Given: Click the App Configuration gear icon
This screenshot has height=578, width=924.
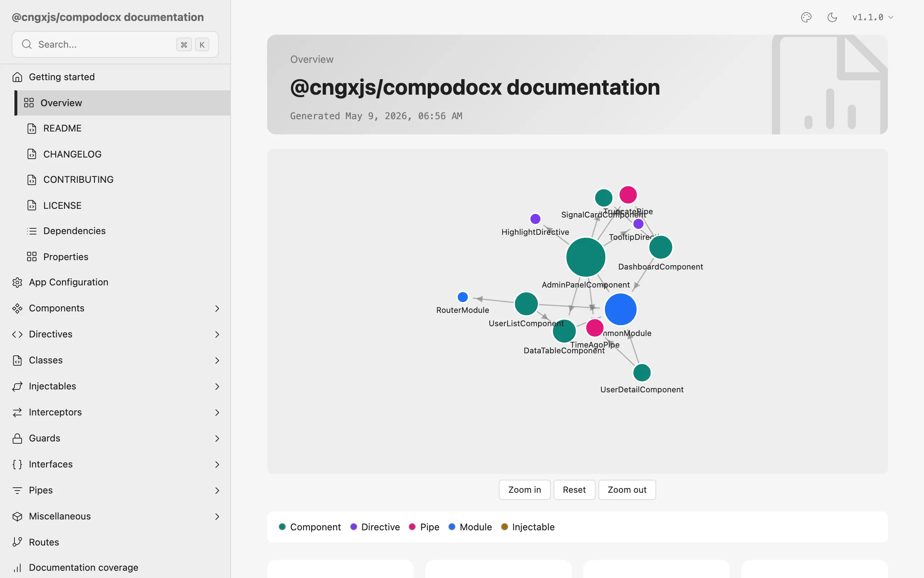Looking at the screenshot, I should coord(17,282).
